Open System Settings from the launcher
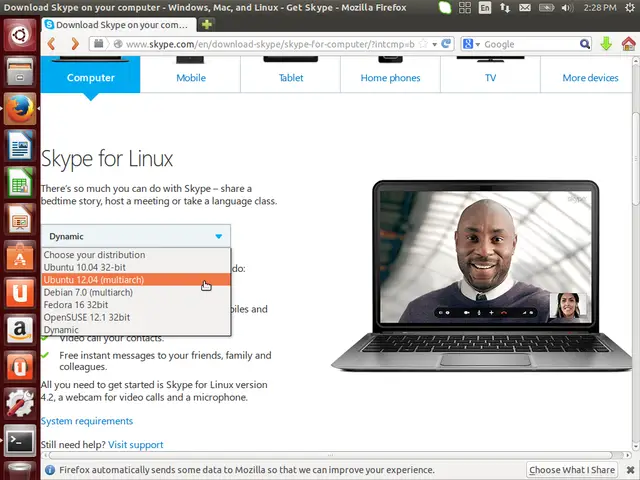Image resolution: width=640 pixels, height=480 pixels. pyautogui.click(x=20, y=404)
